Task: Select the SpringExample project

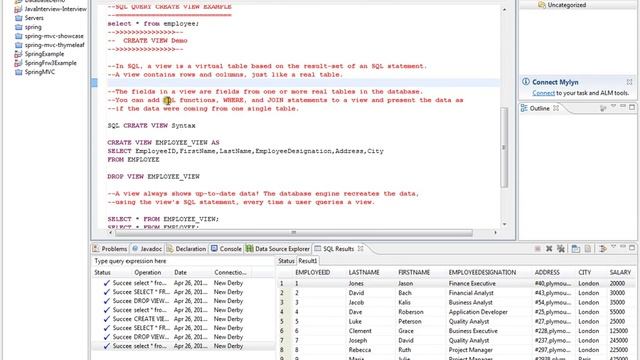Action: [x=40, y=54]
